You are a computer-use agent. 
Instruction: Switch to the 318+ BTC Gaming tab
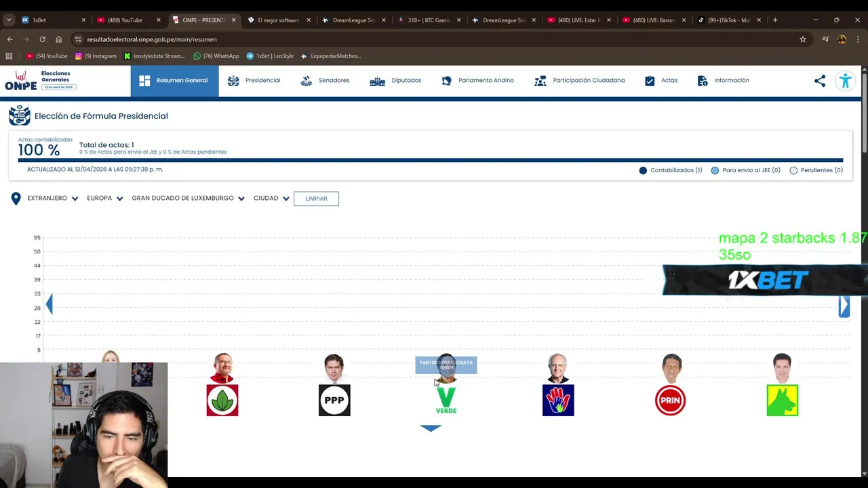(429, 20)
